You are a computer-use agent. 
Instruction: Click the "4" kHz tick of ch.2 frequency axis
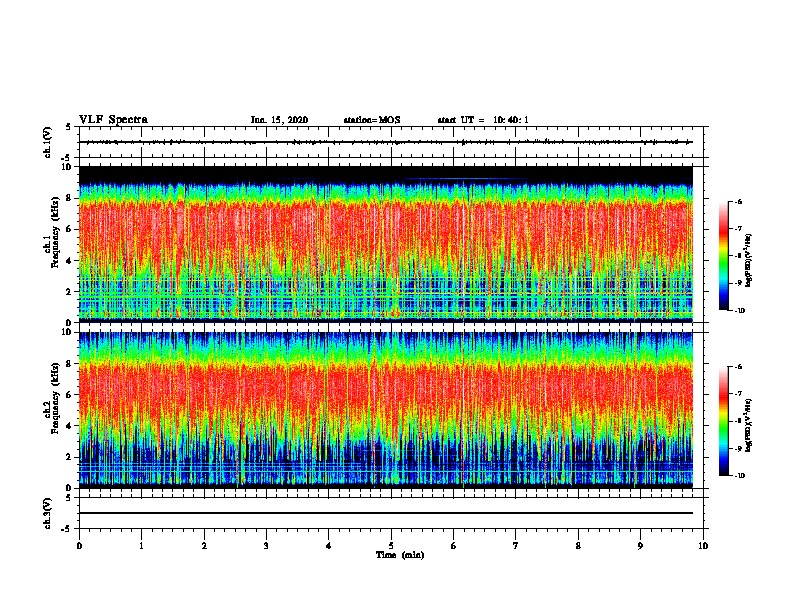pyautogui.click(x=70, y=426)
